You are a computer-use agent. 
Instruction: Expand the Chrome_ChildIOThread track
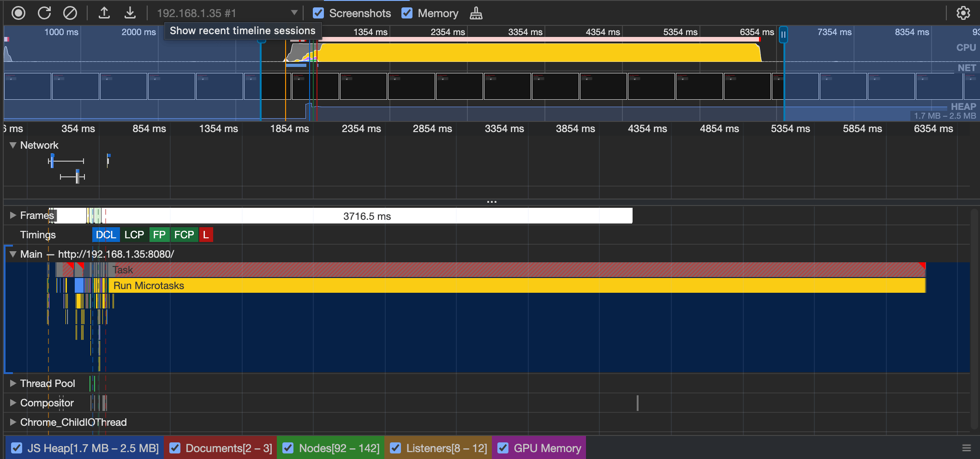pyautogui.click(x=13, y=422)
